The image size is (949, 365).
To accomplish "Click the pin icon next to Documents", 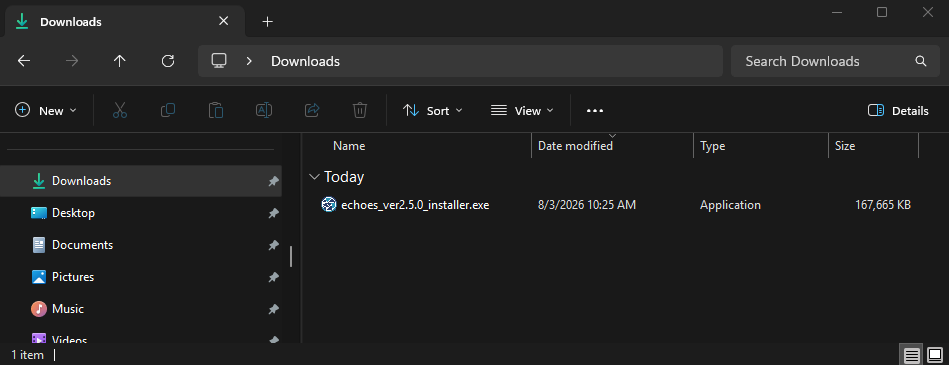I will (273, 245).
